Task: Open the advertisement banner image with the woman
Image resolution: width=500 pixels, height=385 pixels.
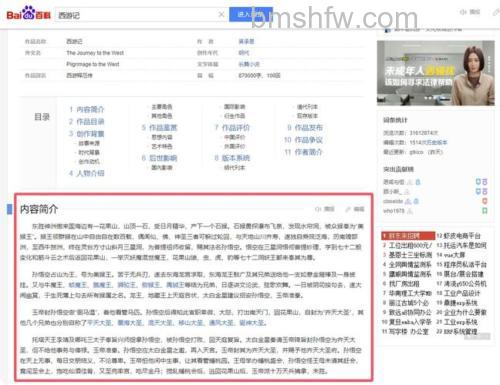Action: 436,73
